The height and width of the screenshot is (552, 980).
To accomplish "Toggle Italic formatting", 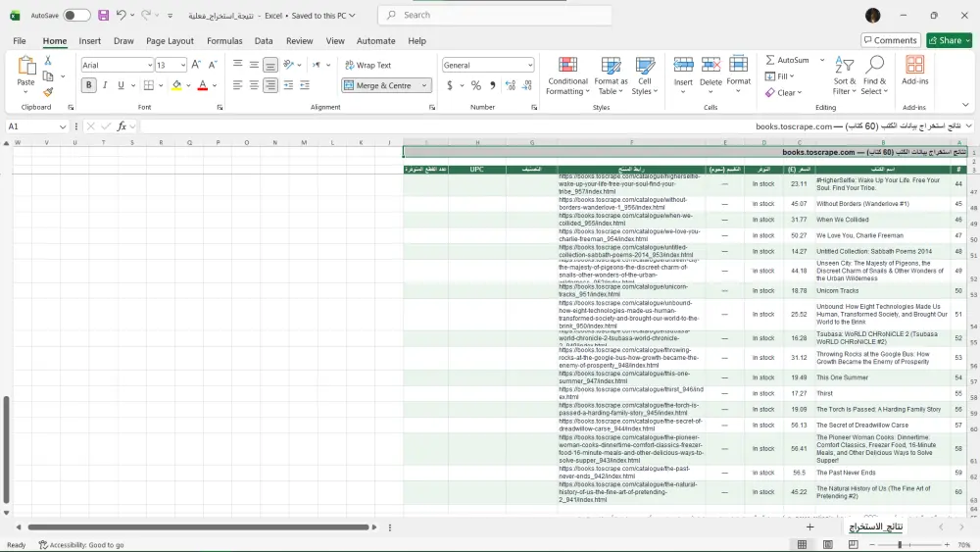I will pyautogui.click(x=105, y=85).
